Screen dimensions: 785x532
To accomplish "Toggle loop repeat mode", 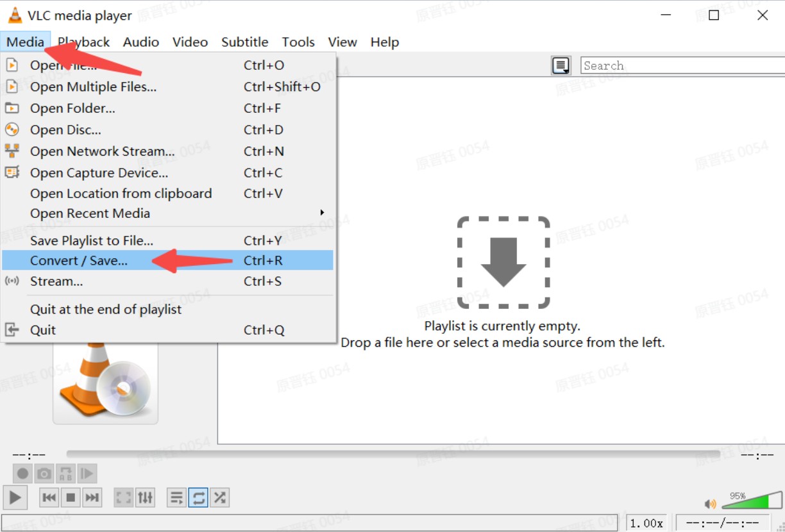I will [199, 497].
